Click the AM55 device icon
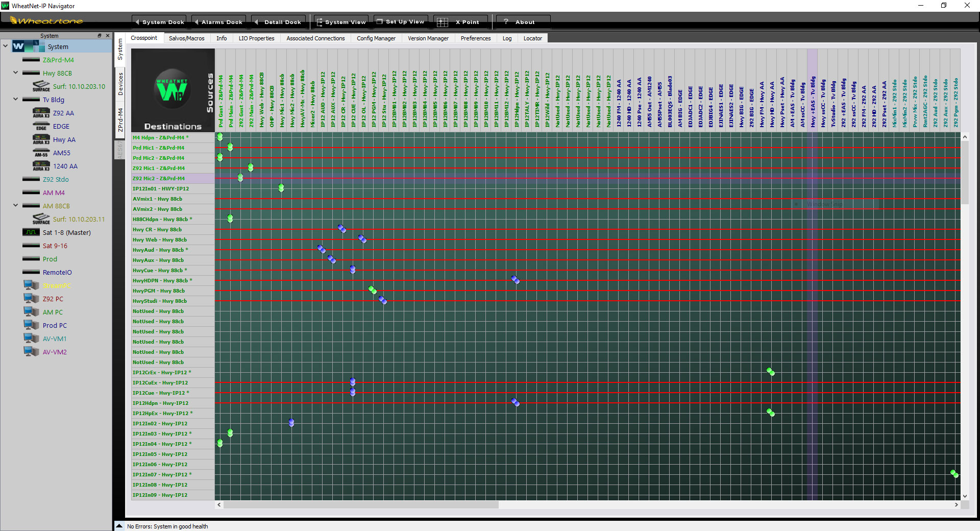Viewport: 980px width, 531px height. pyautogui.click(x=41, y=153)
